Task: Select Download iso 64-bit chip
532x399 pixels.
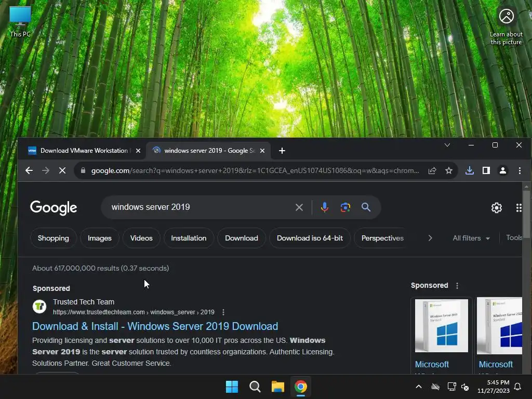Action: tap(310, 238)
